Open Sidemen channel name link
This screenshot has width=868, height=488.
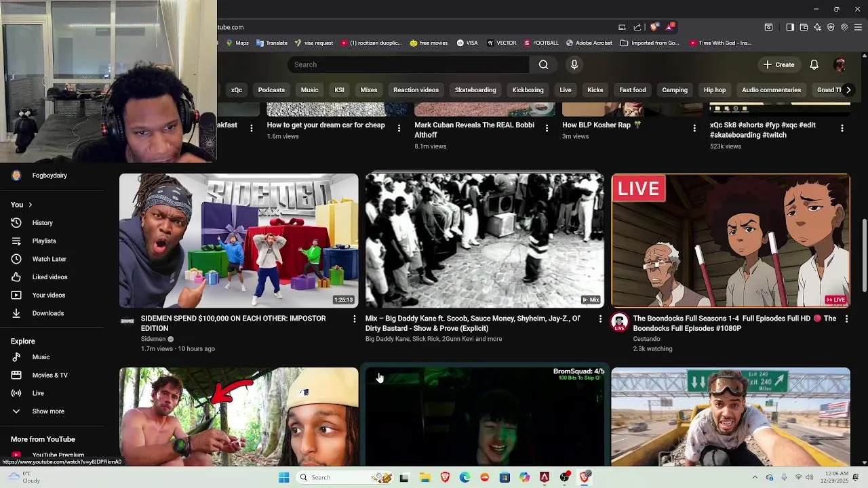(x=153, y=339)
